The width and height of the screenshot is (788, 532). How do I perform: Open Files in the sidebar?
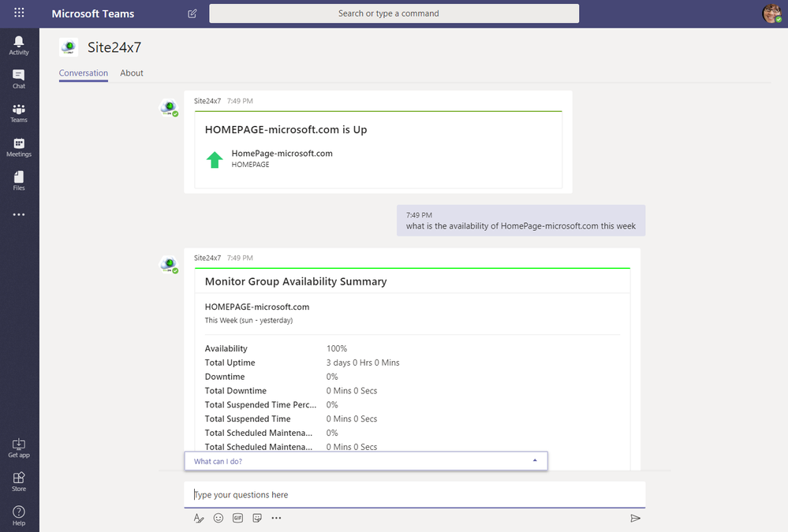(x=19, y=180)
